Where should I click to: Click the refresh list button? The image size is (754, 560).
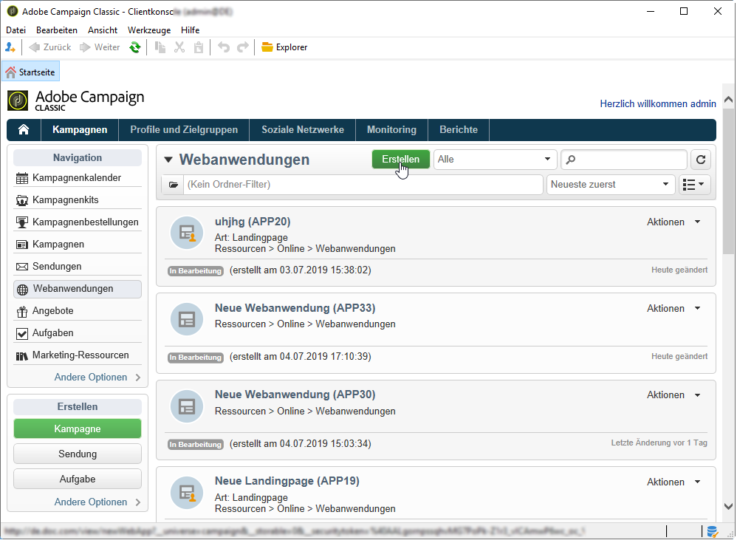[701, 160]
